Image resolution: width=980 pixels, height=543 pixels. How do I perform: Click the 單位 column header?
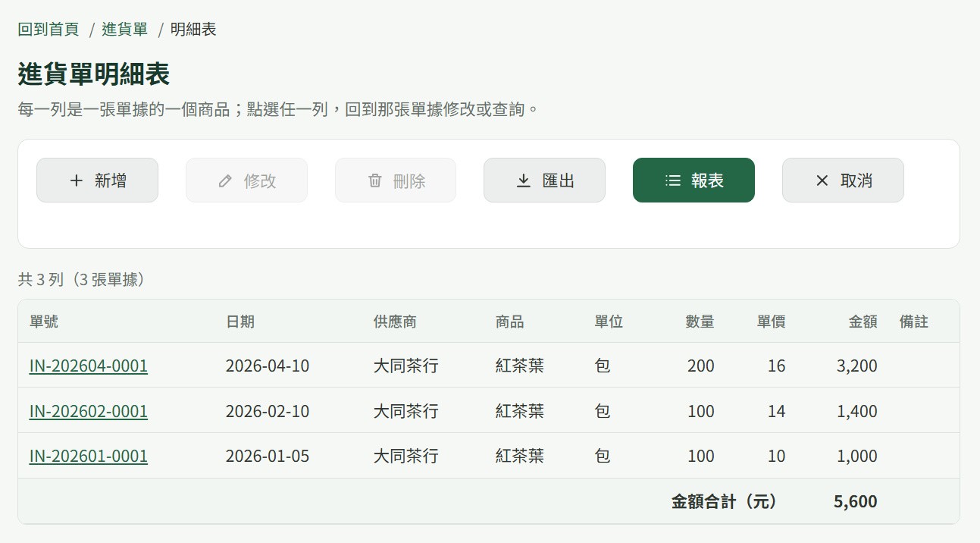click(609, 322)
